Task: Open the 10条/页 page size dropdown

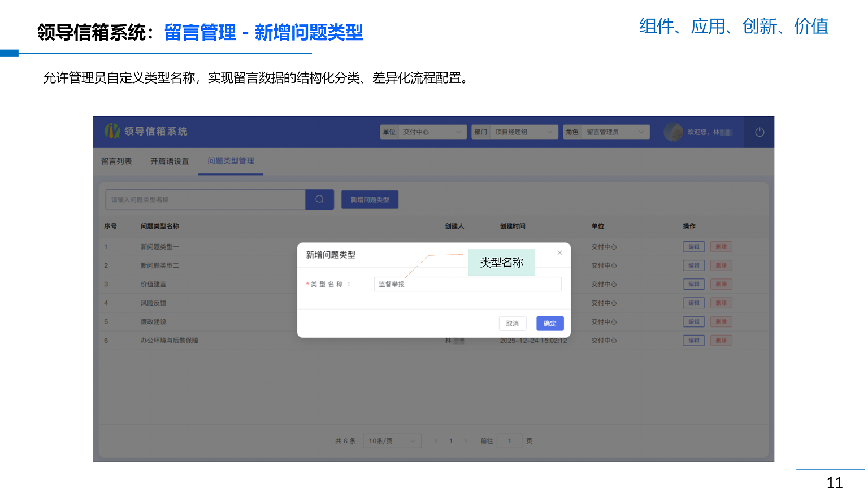Action: click(392, 441)
